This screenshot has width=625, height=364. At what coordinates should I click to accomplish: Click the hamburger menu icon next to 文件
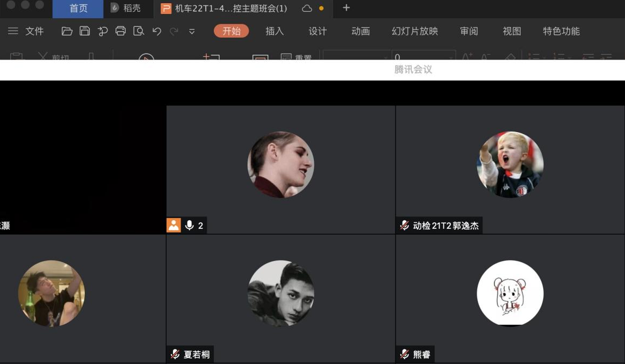(x=13, y=31)
